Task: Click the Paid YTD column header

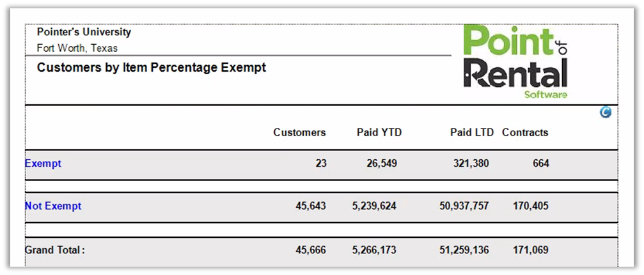Action: [x=379, y=133]
